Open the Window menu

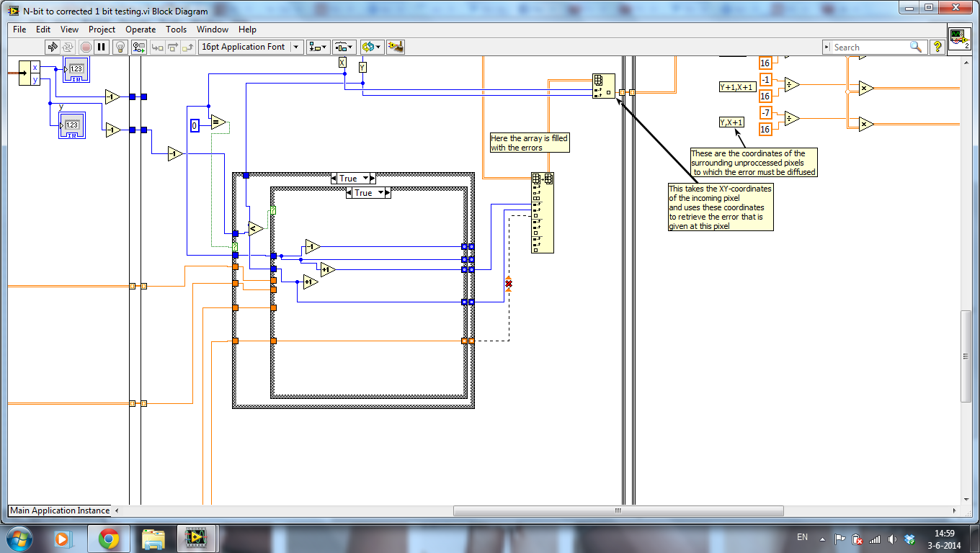(x=213, y=30)
